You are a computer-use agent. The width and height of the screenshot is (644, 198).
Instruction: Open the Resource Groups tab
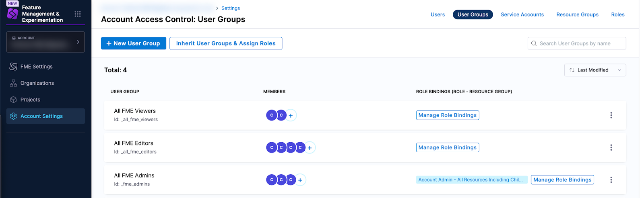coord(577,14)
